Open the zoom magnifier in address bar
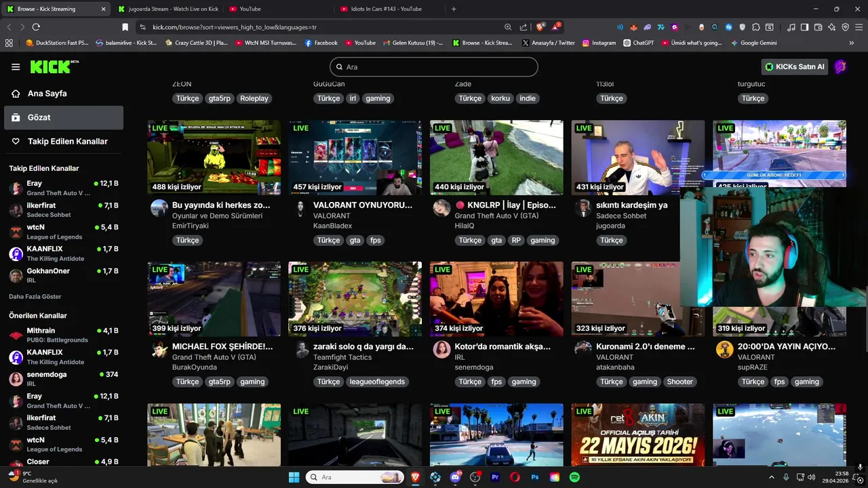 tap(508, 27)
